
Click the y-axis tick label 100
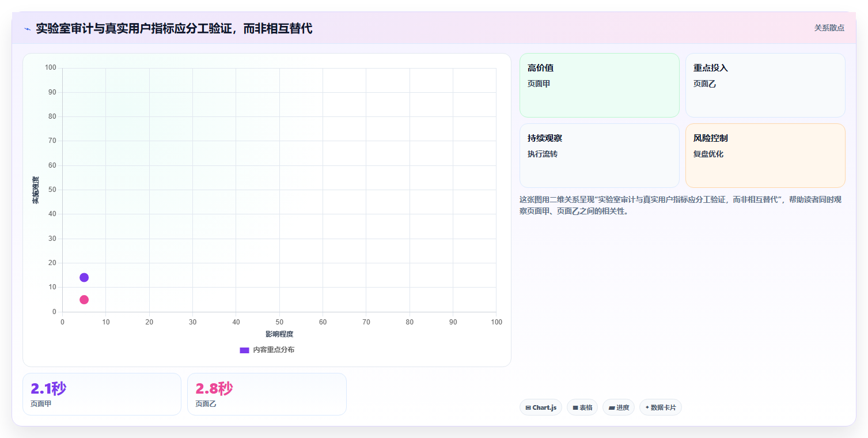click(x=51, y=68)
